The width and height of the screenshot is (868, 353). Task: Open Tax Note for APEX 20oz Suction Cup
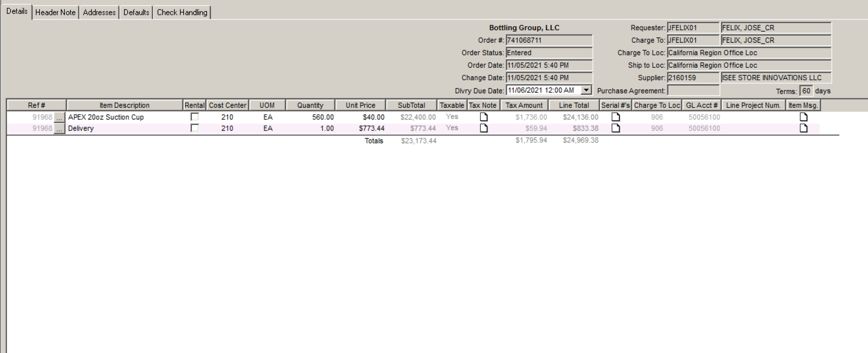pos(484,117)
